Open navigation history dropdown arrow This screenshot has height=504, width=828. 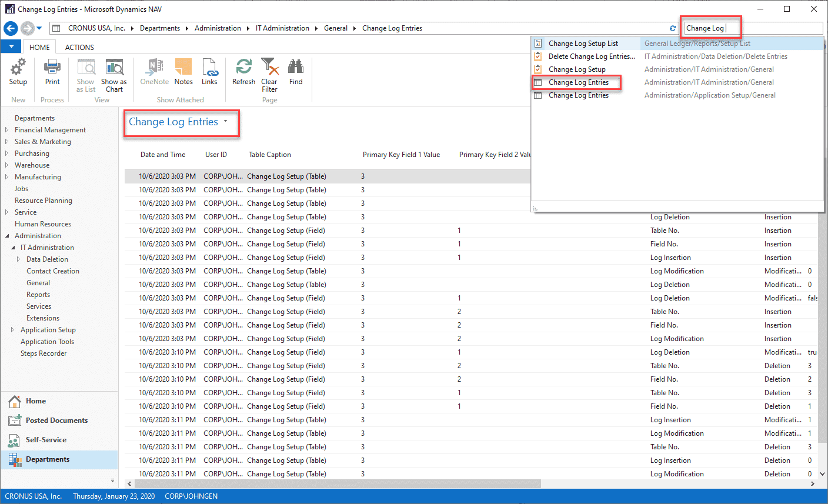(39, 28)
